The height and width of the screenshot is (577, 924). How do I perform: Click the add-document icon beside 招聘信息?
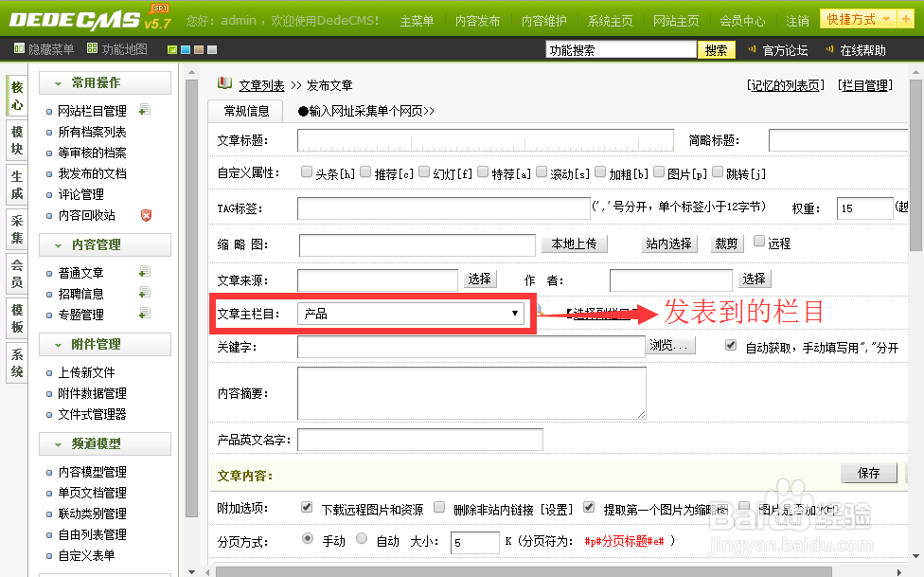point(143,293)
